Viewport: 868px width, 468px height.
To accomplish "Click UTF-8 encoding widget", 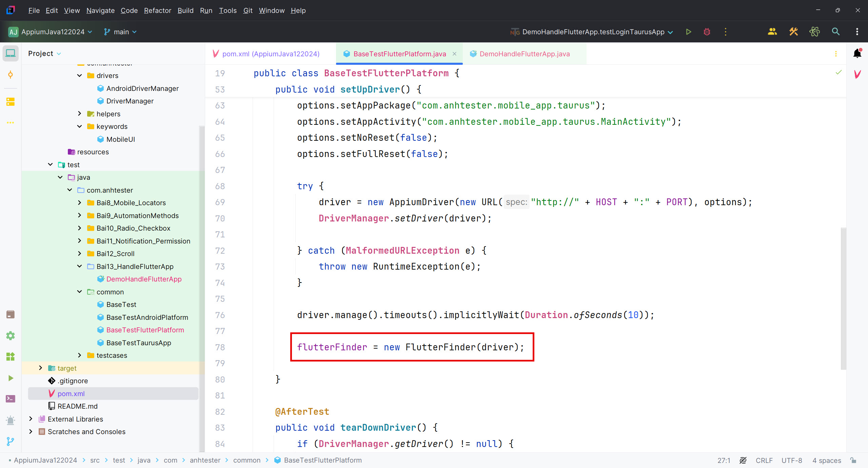I will pyautogui.click(x=792, y=460).
